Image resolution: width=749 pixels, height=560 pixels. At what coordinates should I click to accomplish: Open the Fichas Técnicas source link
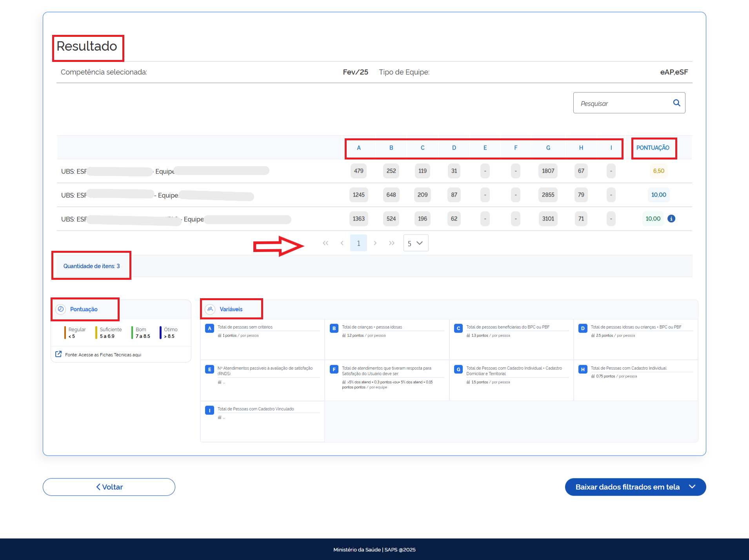(103, 355)
